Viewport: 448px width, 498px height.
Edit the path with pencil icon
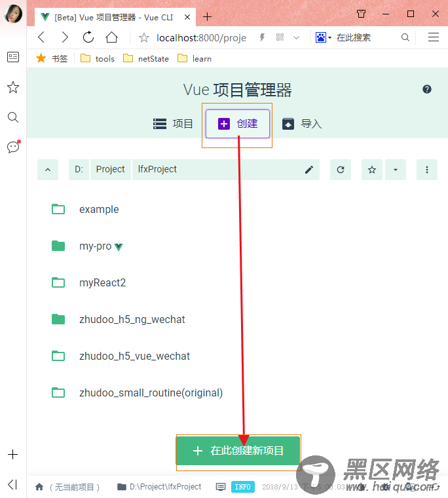pyautogui.click(x=309, y=170)
